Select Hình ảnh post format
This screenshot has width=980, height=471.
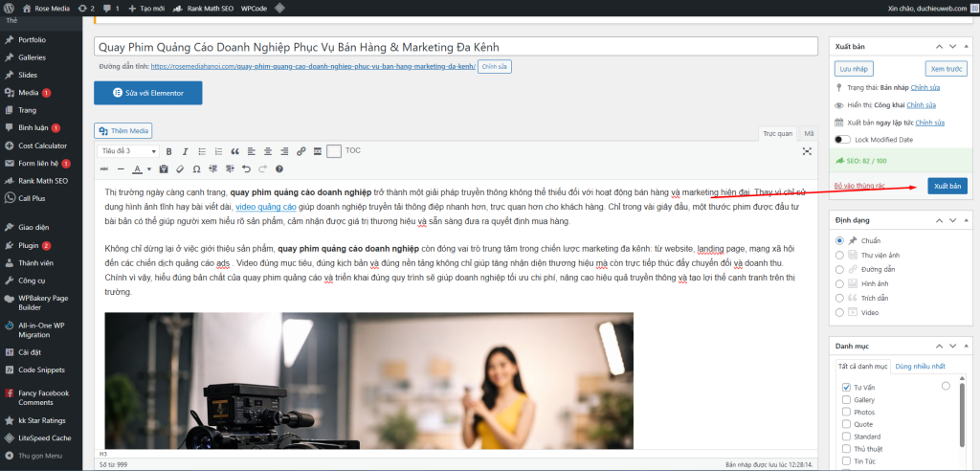[838, 284]
